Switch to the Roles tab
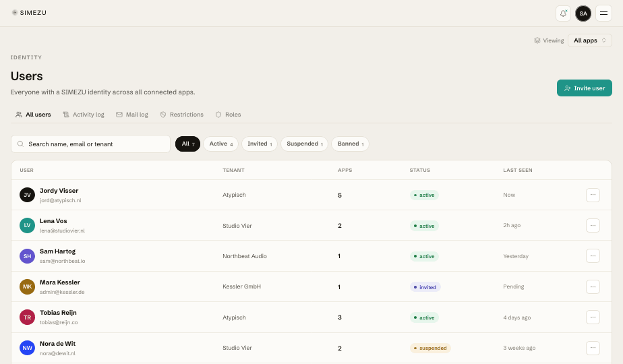 (x=228, y=115)
